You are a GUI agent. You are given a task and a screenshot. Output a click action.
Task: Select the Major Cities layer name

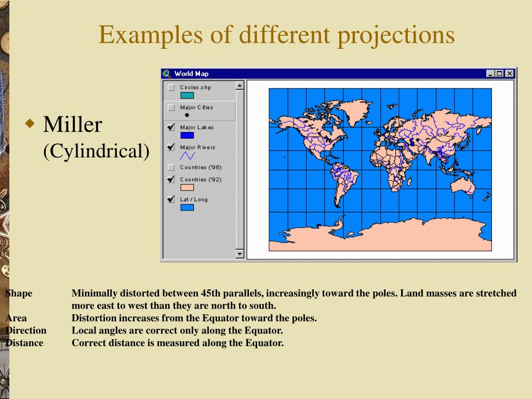(196, 108)
